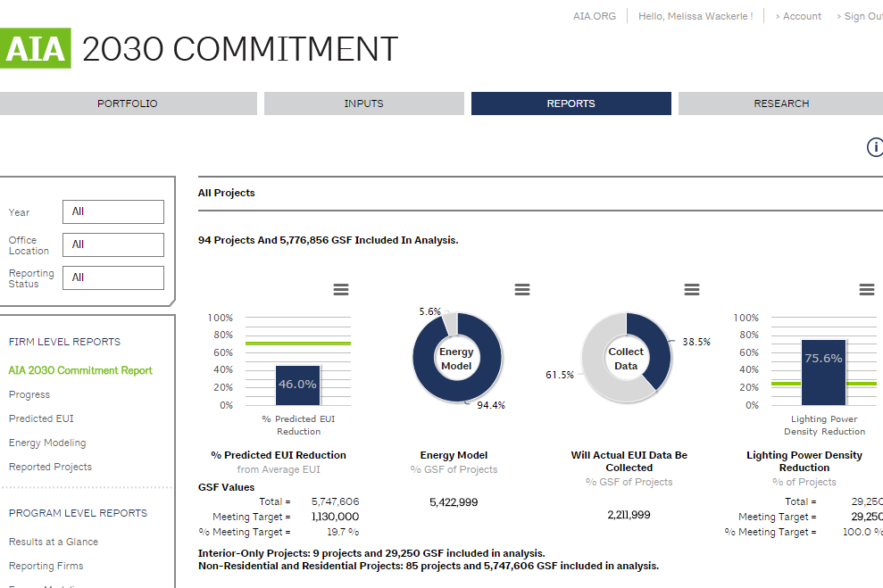Open the Reporting Status filter dropdown
This screenshot has height=588, width=883.
click(112, 277)
